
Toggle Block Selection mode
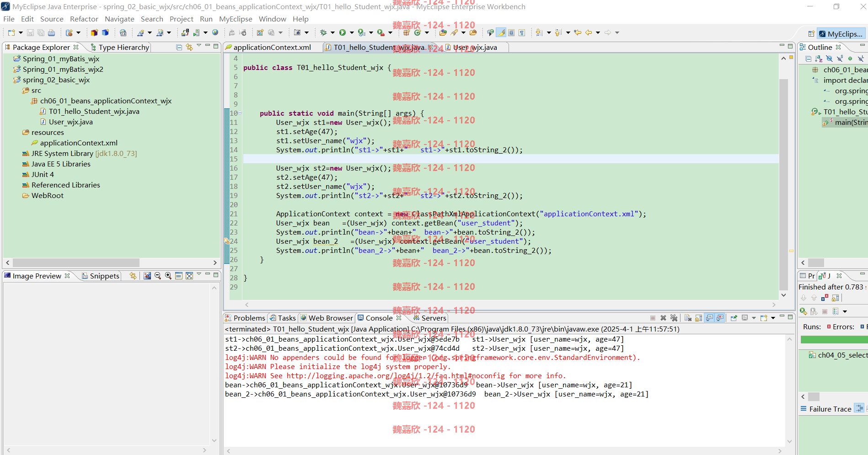pos(511,32)
